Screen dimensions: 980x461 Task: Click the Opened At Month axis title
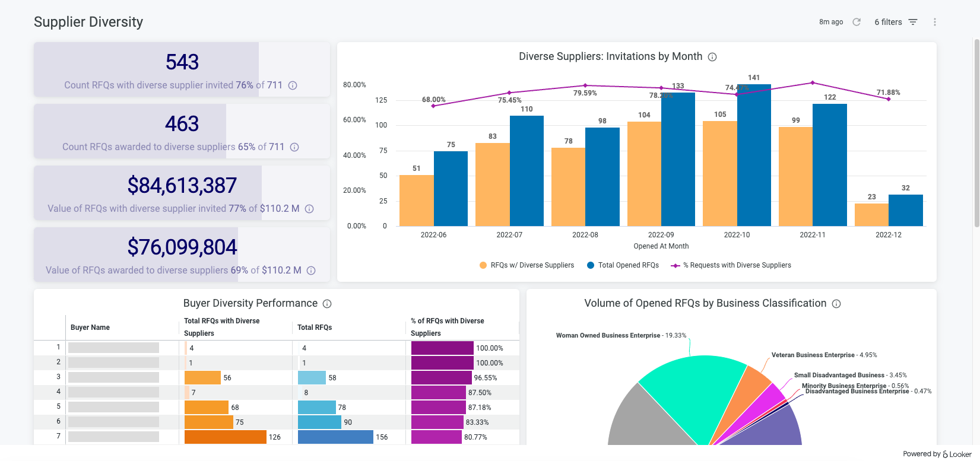click(661, 246)
